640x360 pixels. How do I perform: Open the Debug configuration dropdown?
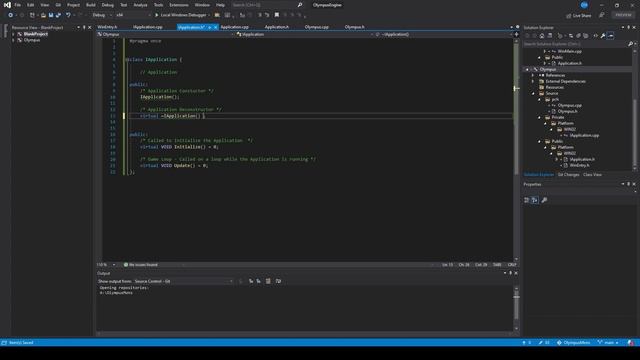pos(101,15)
